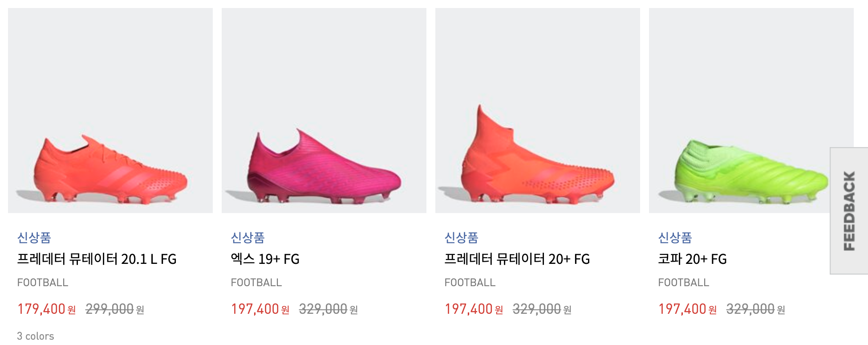Click the 코파 20+ FG product title
The height and width of the screenshot is (345, 868).
point(692,259)
